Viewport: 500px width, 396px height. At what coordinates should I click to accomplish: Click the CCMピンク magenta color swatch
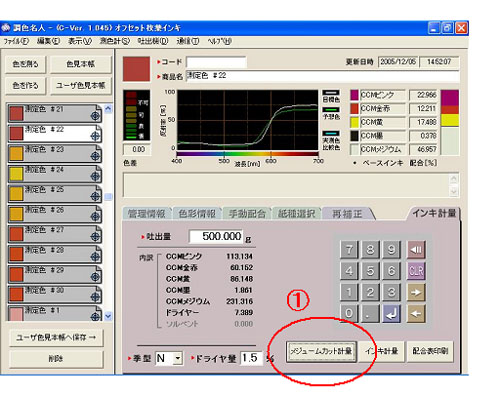[x=354, y=95]
